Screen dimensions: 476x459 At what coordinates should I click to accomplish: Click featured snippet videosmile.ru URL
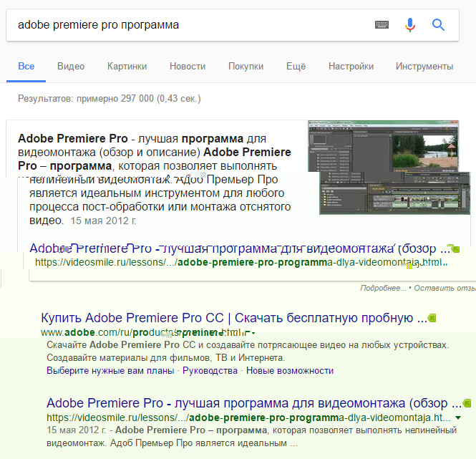point(241,262)
